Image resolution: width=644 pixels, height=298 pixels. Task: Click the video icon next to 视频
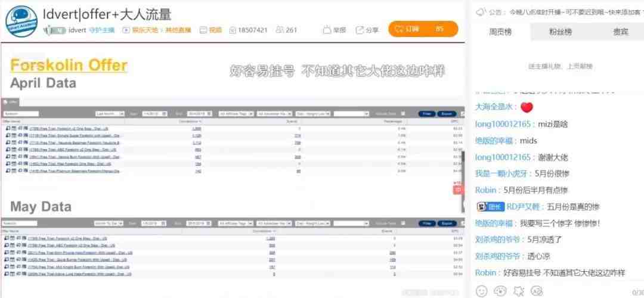(x=203, y=30)
